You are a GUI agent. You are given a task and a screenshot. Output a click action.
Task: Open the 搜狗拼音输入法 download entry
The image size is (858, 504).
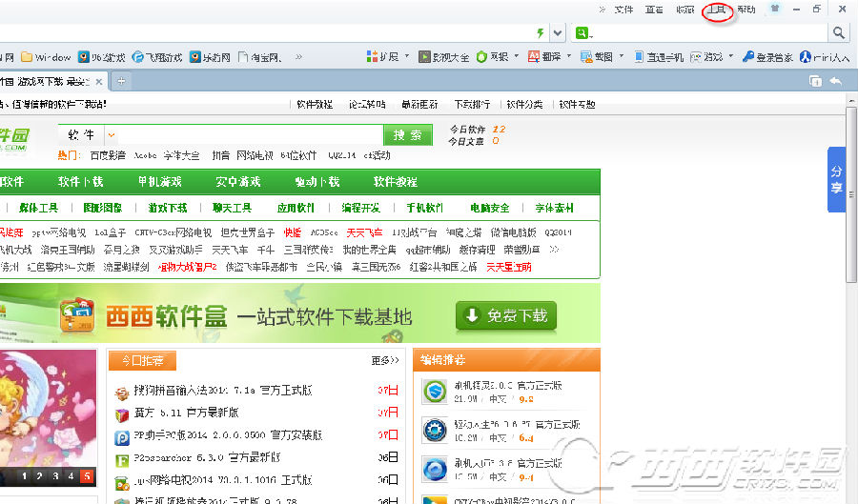[223, 391]
